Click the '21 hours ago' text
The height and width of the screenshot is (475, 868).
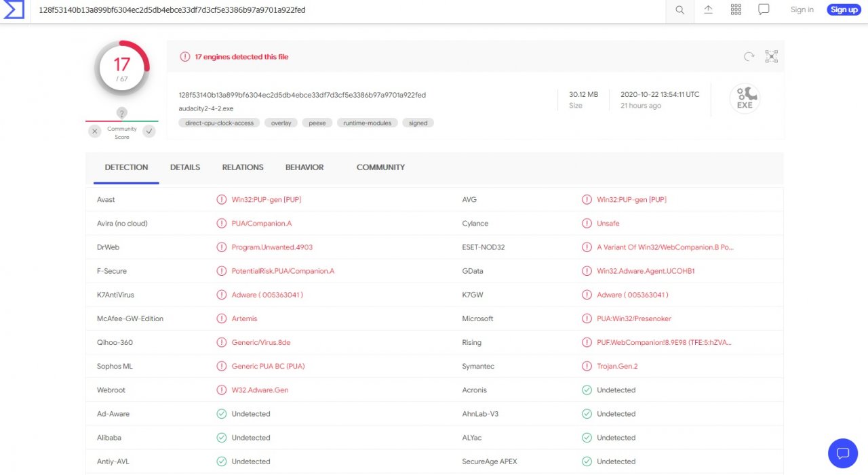641,106
